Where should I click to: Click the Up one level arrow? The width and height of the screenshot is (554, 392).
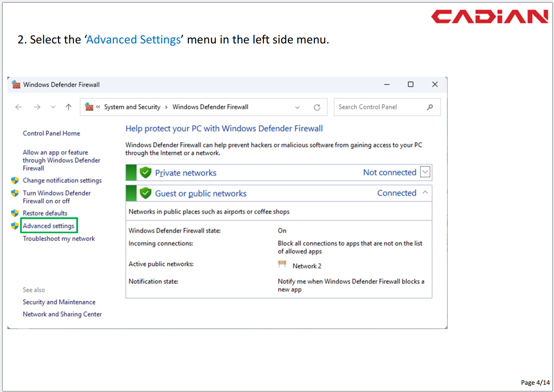[68, 107]
